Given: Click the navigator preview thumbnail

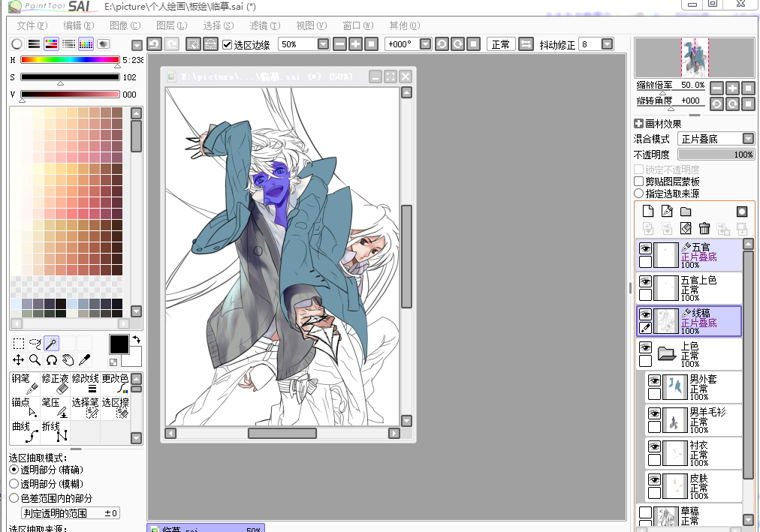Looking at the screenshot, I should [695, 58].
